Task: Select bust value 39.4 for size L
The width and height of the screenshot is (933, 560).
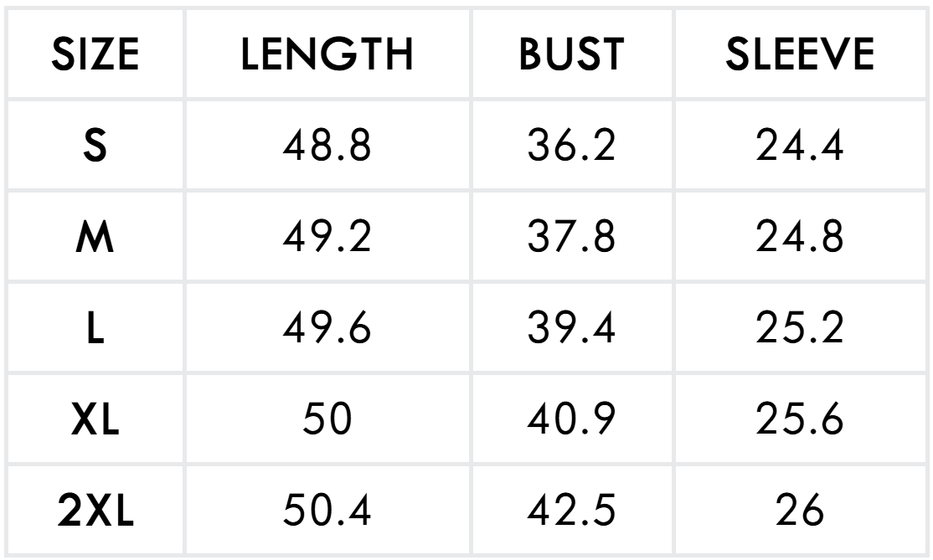Action: [571, 328]
